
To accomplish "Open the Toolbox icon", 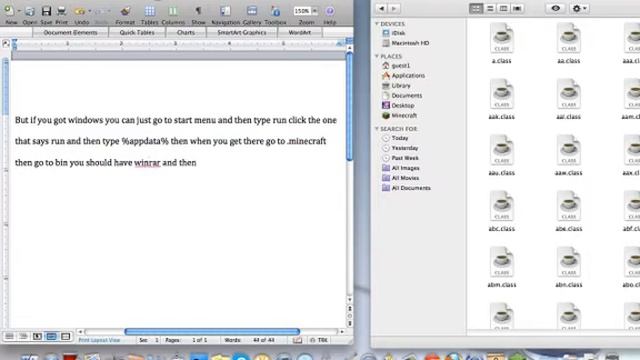I will tap(276, 11).
